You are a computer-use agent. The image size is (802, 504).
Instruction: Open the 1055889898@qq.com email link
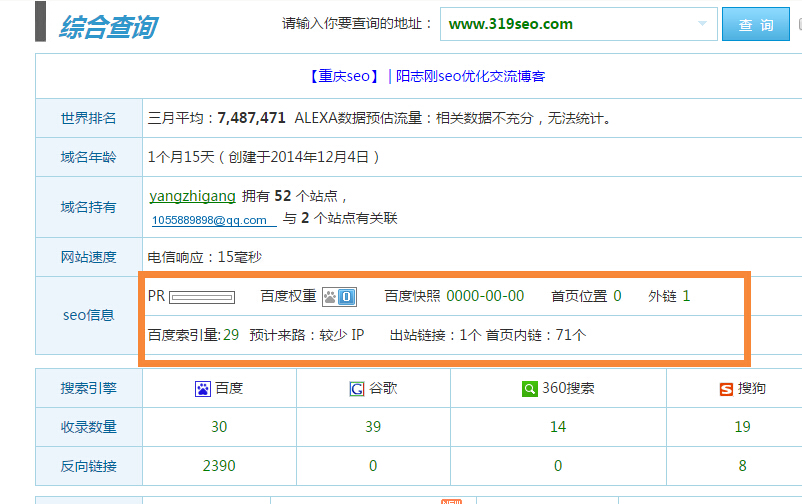pyautogui.click(x=214, y=220)
